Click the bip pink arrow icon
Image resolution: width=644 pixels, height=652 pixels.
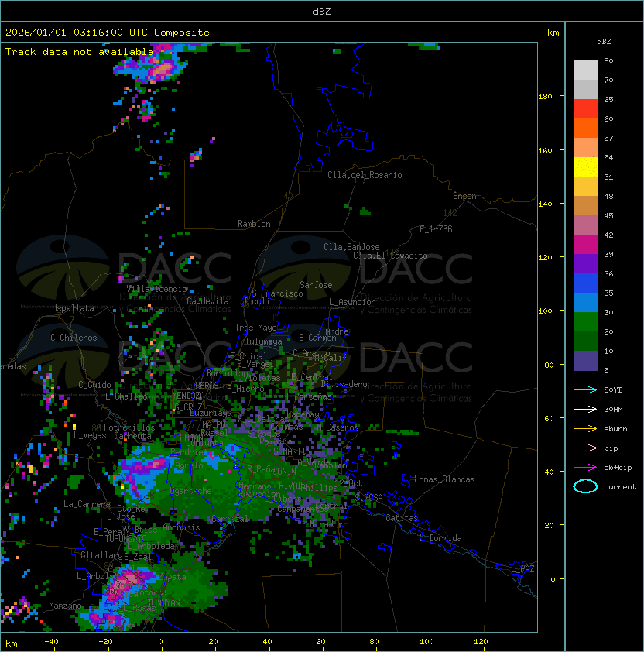(585, 448)
